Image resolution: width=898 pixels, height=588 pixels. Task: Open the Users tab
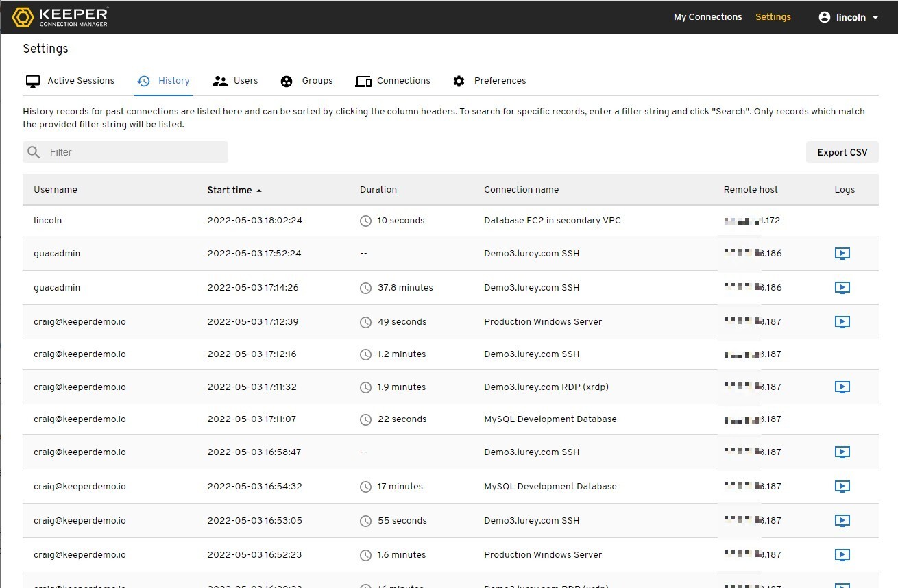point(235,81)
